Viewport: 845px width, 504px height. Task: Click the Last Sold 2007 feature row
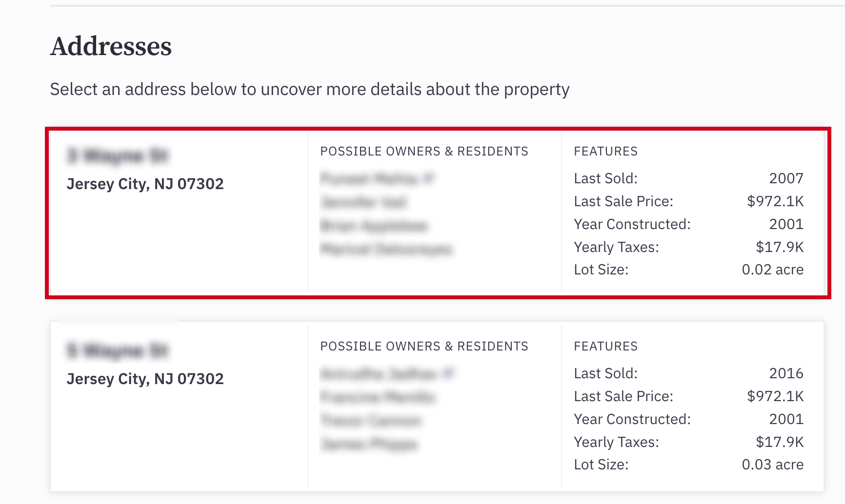688,178
